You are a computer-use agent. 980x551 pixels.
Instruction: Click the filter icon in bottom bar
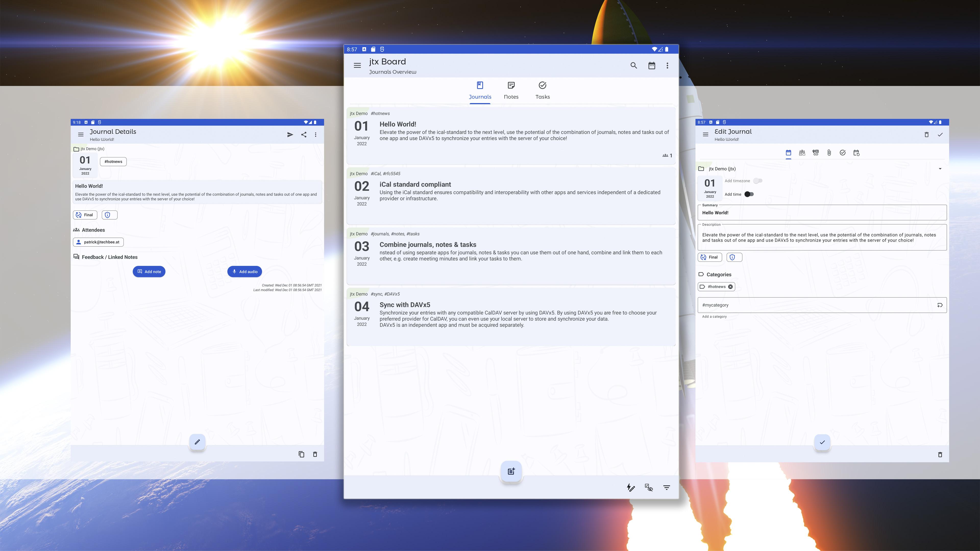click(x=667, y=487)
